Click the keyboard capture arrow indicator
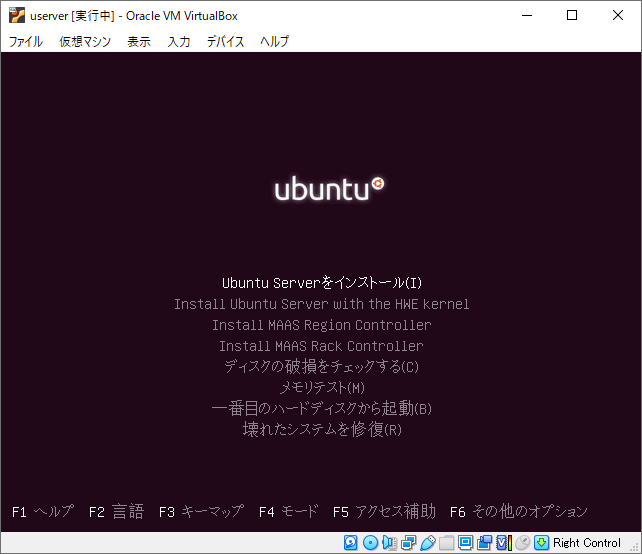Image resolution: width=642 pixels, height=554 pixels. coord(541,542)
